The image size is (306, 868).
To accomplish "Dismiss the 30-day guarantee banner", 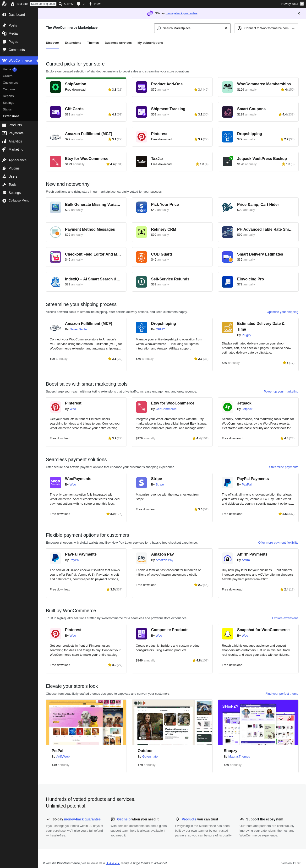I will point(299,13).
